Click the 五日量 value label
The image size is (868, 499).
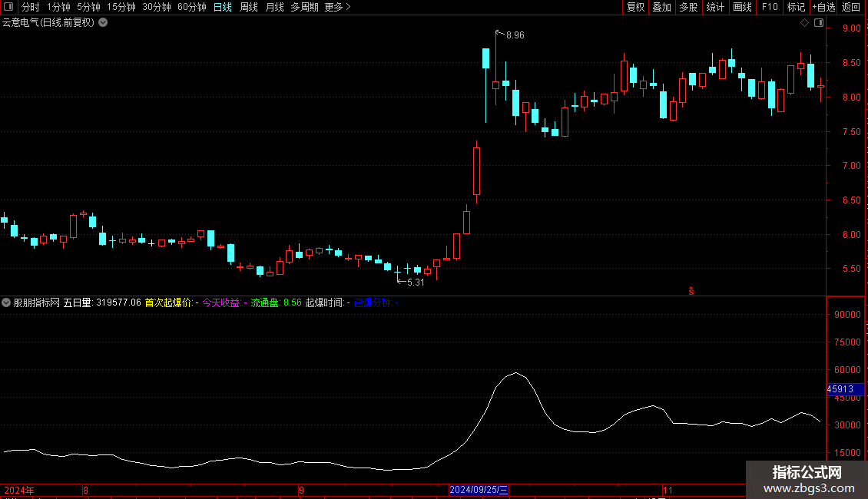[x=102, y=302]
